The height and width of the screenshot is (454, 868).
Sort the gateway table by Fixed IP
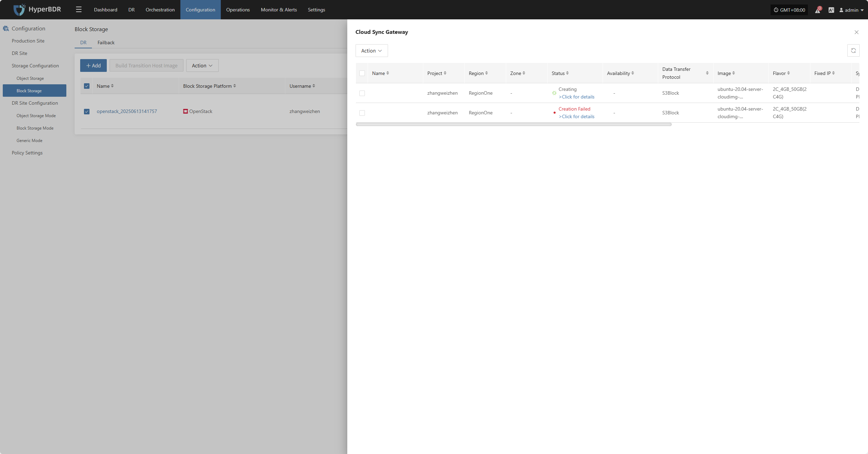tap(833, 73)
